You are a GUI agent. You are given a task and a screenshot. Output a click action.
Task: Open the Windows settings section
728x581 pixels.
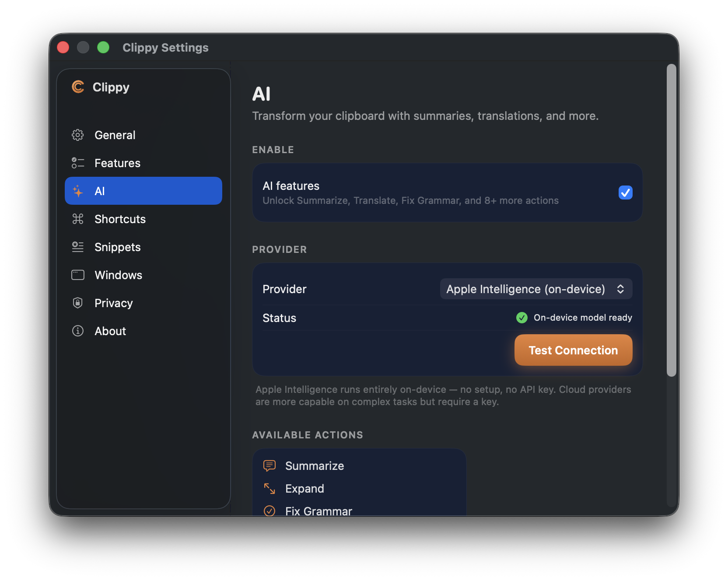point(143,275)
